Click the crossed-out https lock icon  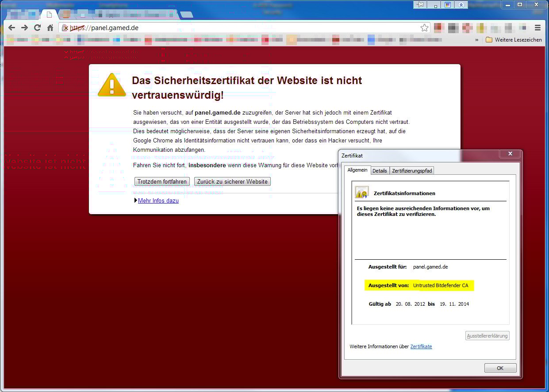point(65,28)
